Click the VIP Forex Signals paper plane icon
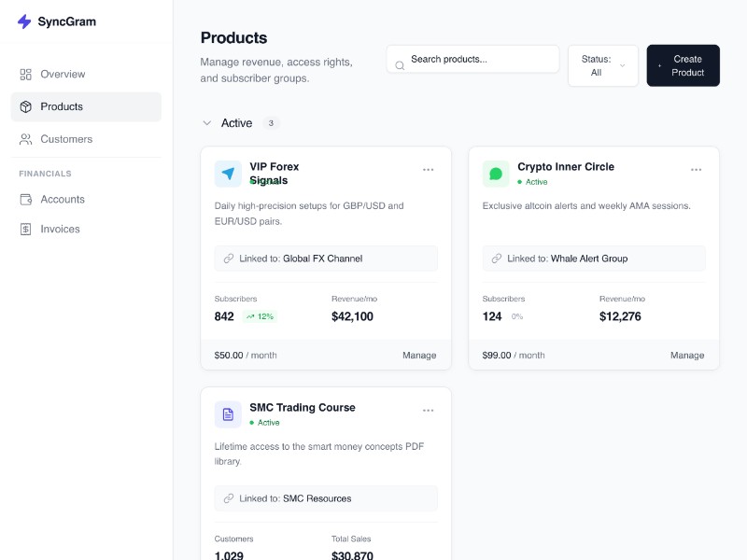Screen dimensions: 747x560 tap(228, 174)
